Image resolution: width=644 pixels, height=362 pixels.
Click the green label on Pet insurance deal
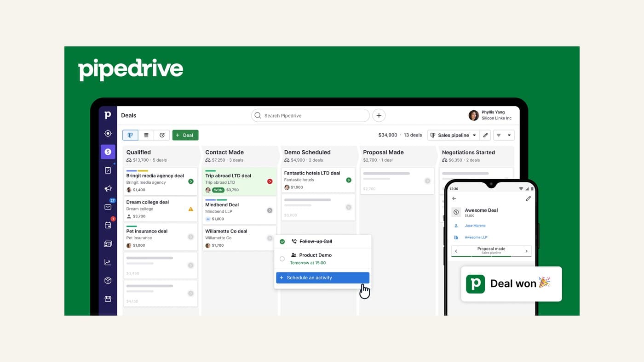(x=132, y=226)
